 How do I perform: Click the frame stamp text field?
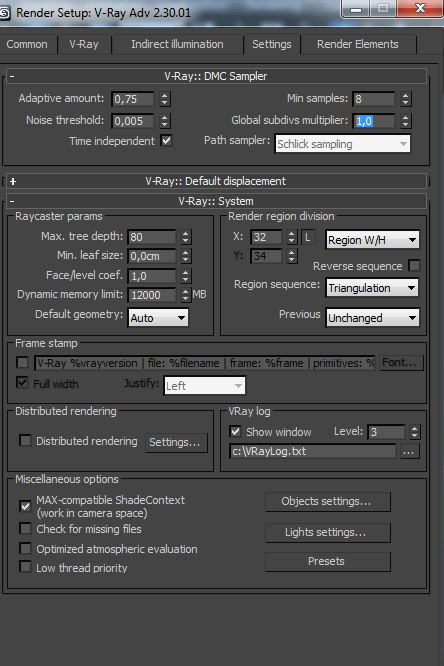point(205,363)
